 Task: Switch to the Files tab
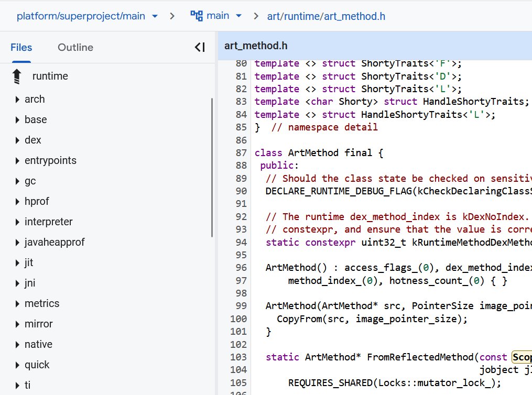21,47
